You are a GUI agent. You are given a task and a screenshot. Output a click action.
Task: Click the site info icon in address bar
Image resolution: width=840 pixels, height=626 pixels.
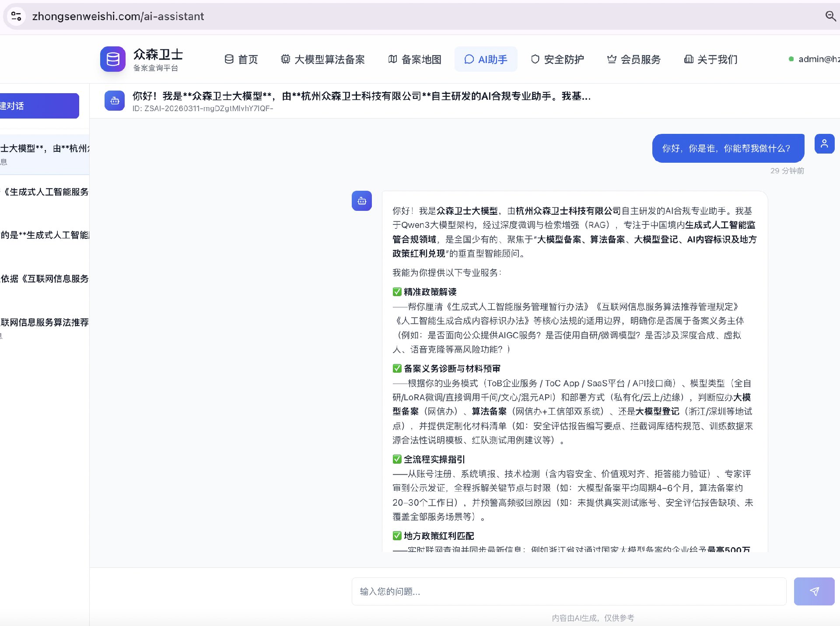point(16,16)
